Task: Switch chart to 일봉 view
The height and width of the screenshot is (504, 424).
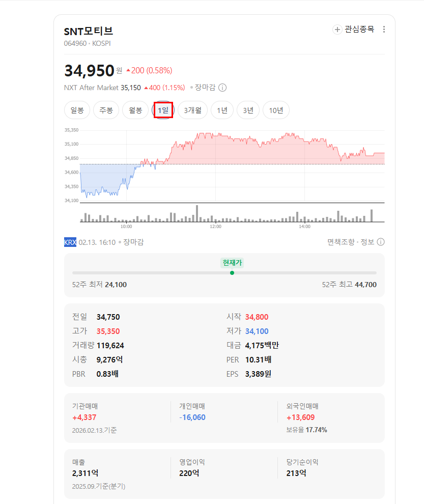Action: (77, 110)
